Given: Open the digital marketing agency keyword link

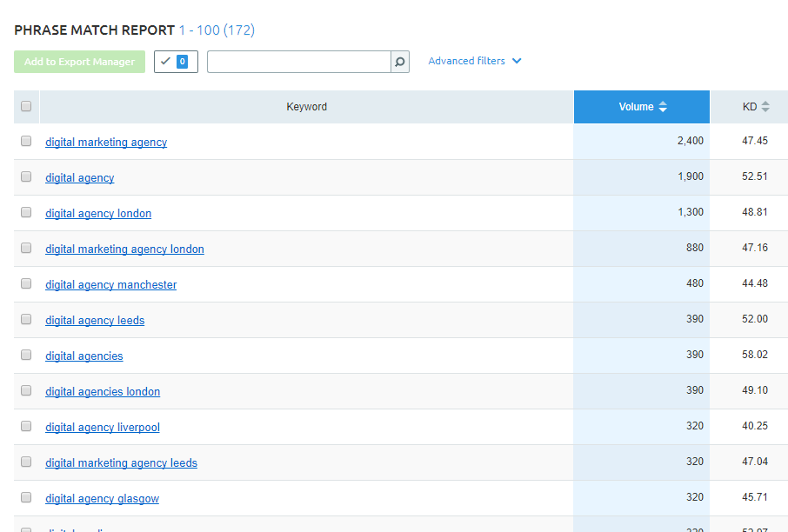Looking at the screenshot, I should (106, 143).
